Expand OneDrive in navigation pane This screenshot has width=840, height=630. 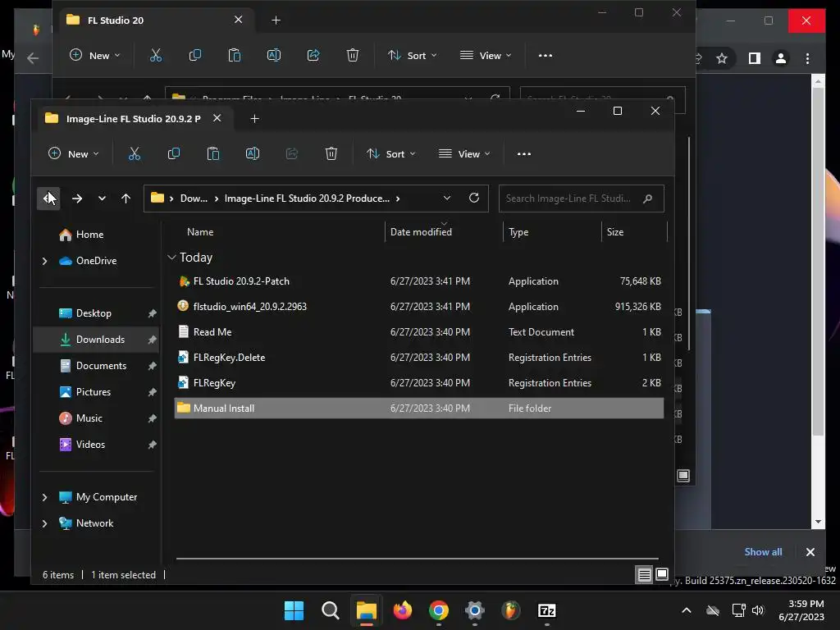tap(45, 261)
